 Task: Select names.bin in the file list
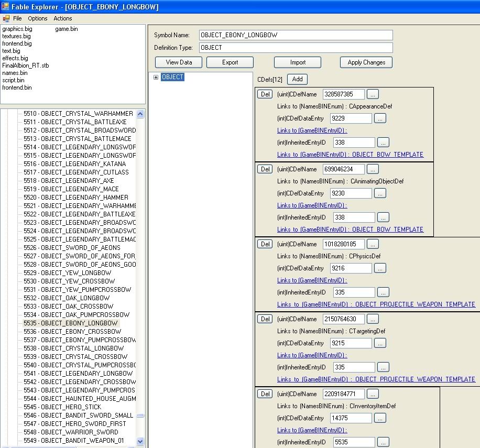(15, 73)
